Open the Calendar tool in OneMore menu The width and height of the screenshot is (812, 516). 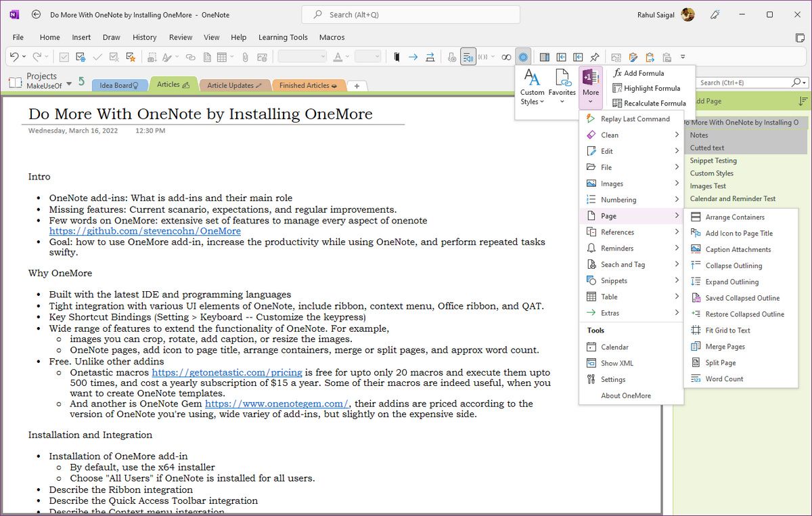click(631, 347)
